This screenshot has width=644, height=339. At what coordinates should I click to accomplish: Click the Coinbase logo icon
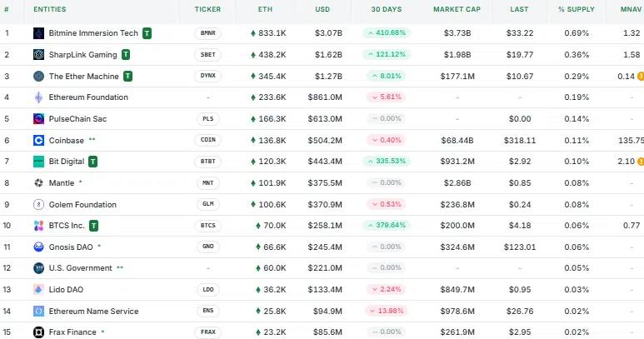tap(38, 141)
